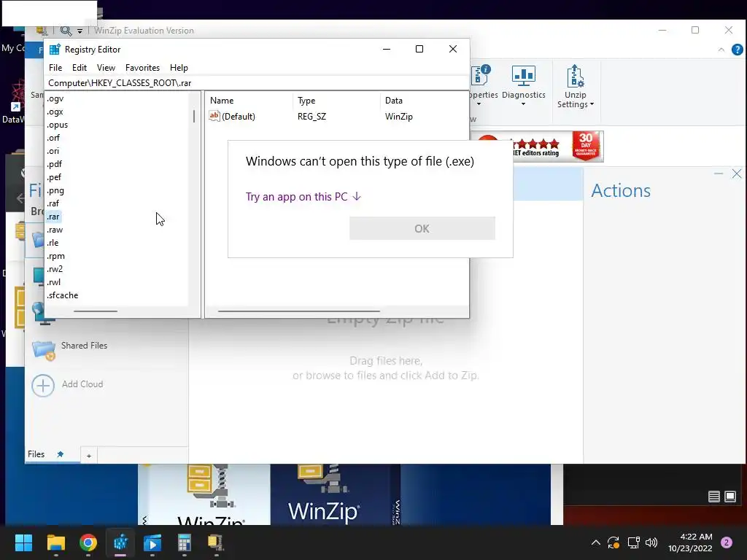This screenshot has height=560, width=747.
Task: Open the notification center badge
Action: click(x=727, y=542)
